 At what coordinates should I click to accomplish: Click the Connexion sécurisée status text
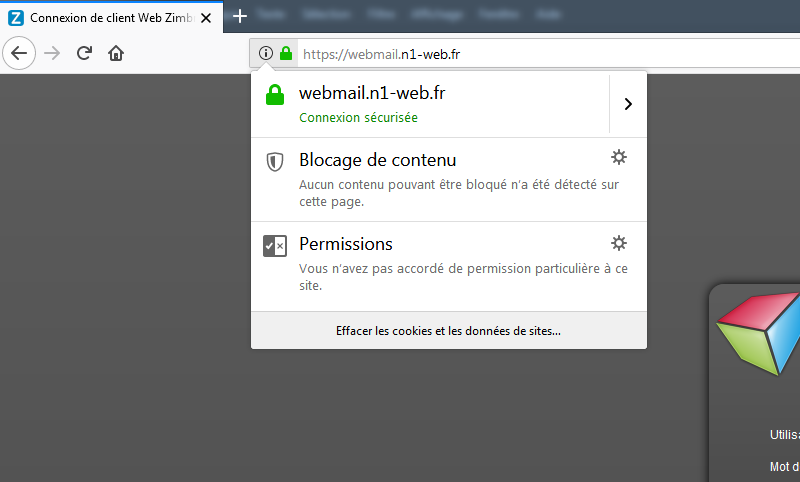(x=358, y=118)
